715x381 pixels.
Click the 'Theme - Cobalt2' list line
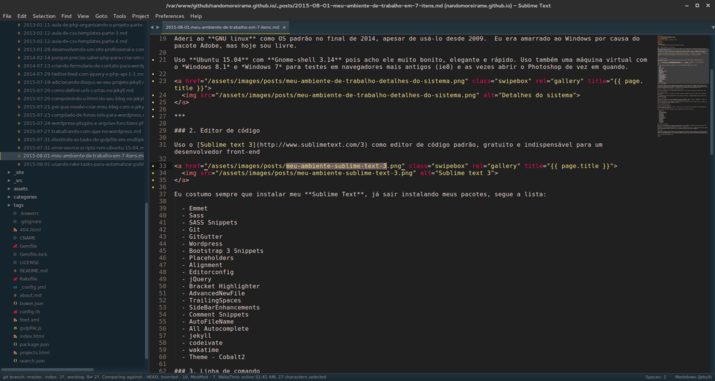pos(217,357)
